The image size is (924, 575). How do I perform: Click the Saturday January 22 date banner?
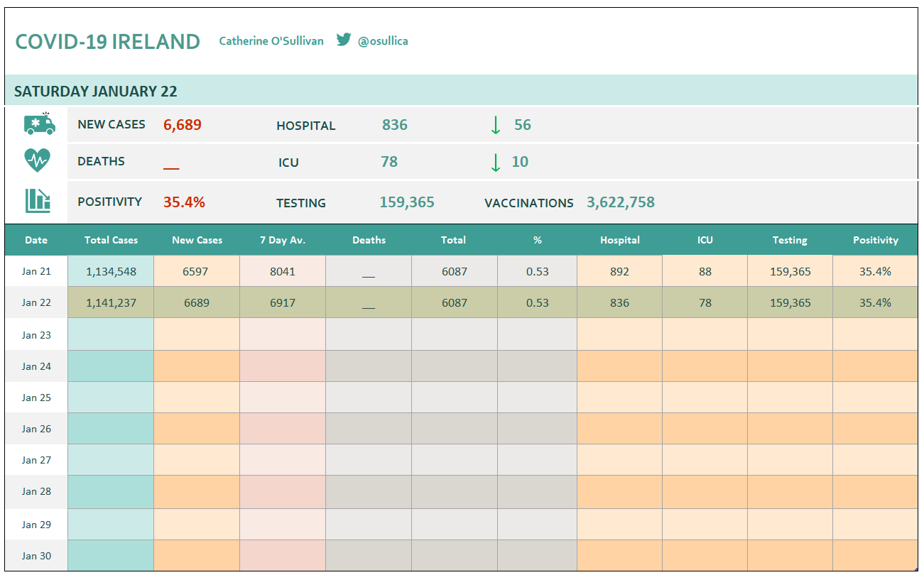(x=461, y=90)
